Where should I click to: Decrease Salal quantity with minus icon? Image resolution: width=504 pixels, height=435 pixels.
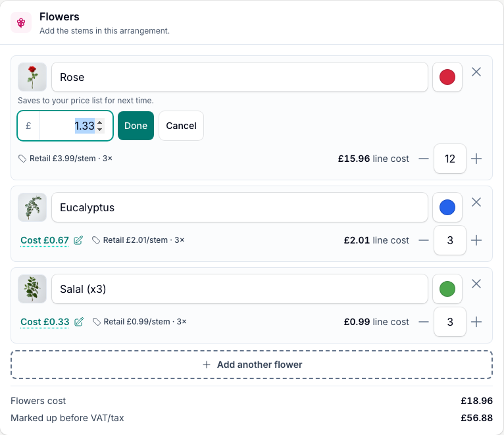pos(424,322)
